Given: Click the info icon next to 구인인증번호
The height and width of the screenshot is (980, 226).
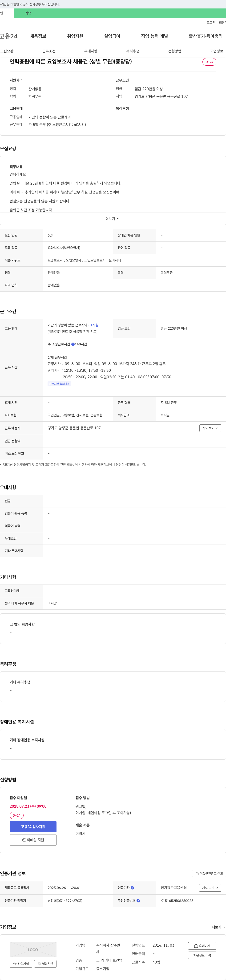Looking at the screenshot, I should [x=138, y=901].
